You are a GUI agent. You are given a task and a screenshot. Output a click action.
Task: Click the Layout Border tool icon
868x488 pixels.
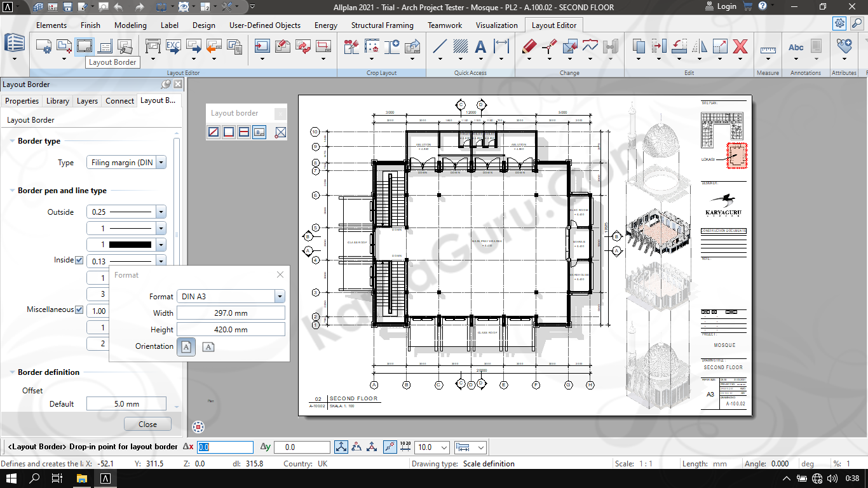point(84,46)
